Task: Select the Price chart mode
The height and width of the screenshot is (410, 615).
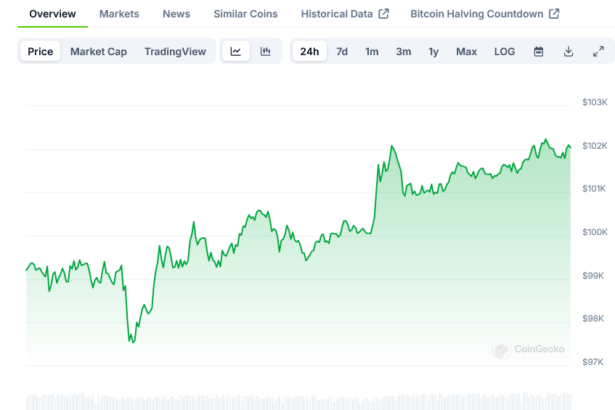Action: [x=41, y=52]
